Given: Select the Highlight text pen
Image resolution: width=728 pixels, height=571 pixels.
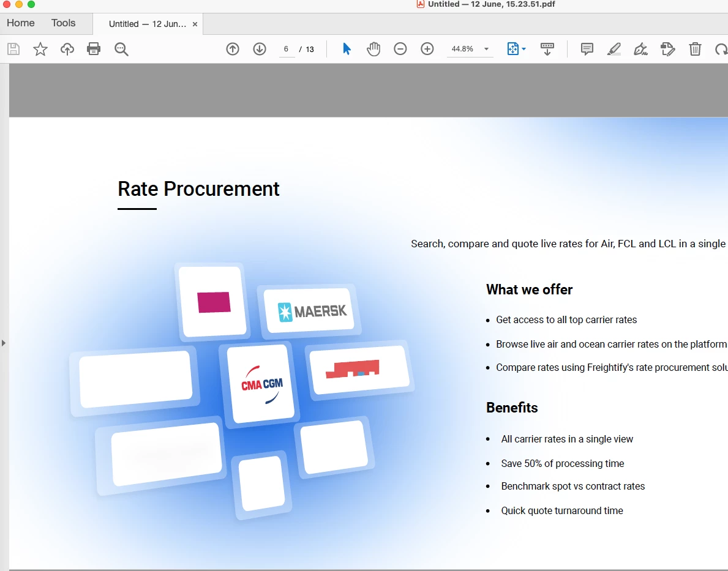Looking at the screenshot, I should (614, 49).
